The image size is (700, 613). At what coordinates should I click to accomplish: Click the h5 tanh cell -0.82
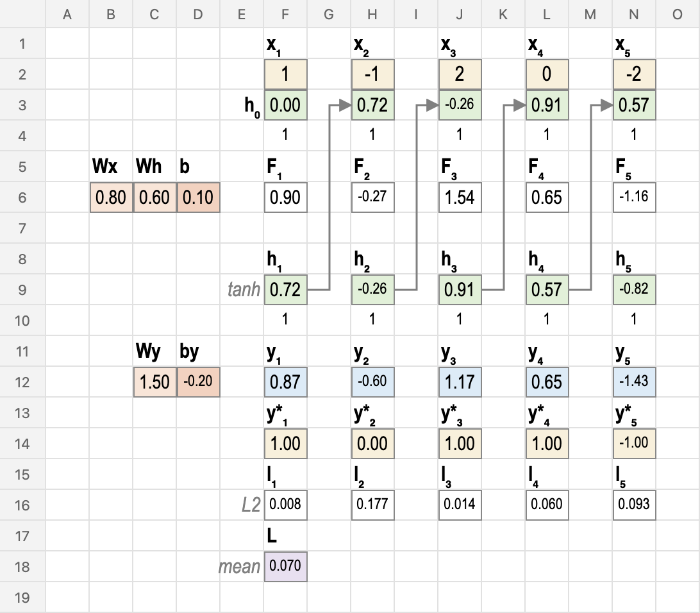[634, 289]
